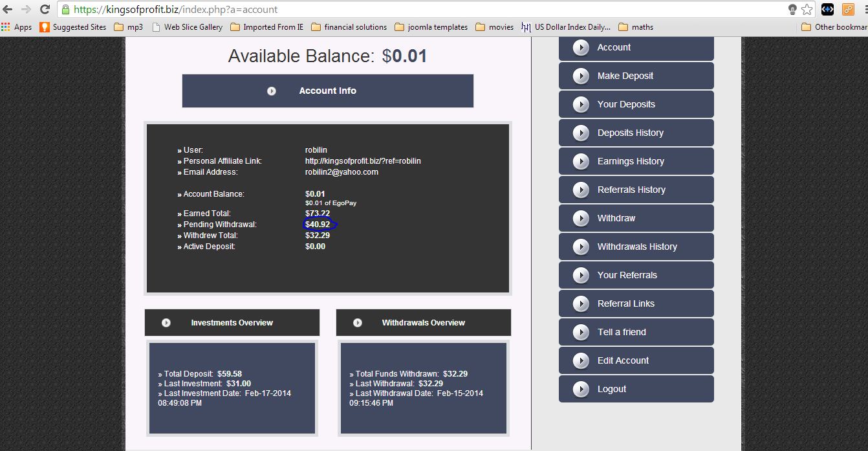The height and width of the screenshot is (451, 868).
Task: Click the black code extension icon
Action: pos(827,10)
